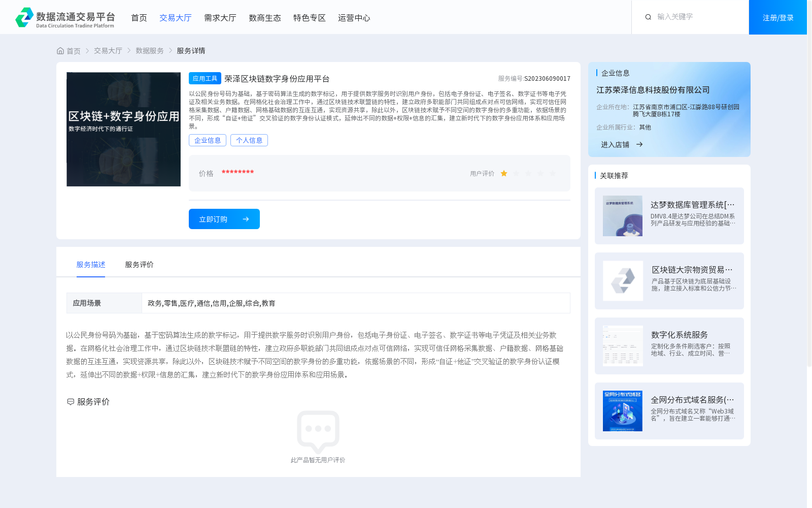Click the 政务,零售,医疗 scenario values cell
The height and width of the screenshot is (508, 812).
[x=356, y=303]
